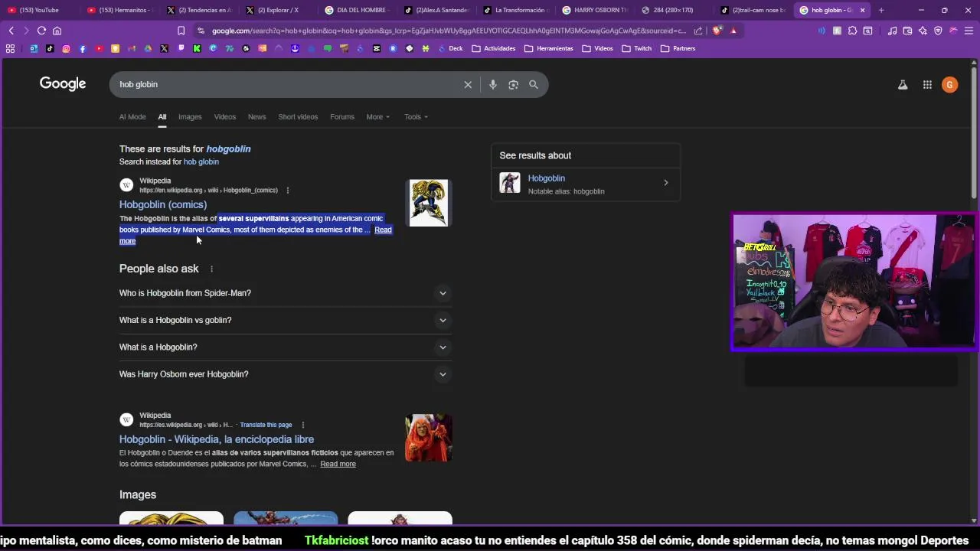Open the browser extensions puzzle icon
Screen dimensions: 980x551
[852, 31]
